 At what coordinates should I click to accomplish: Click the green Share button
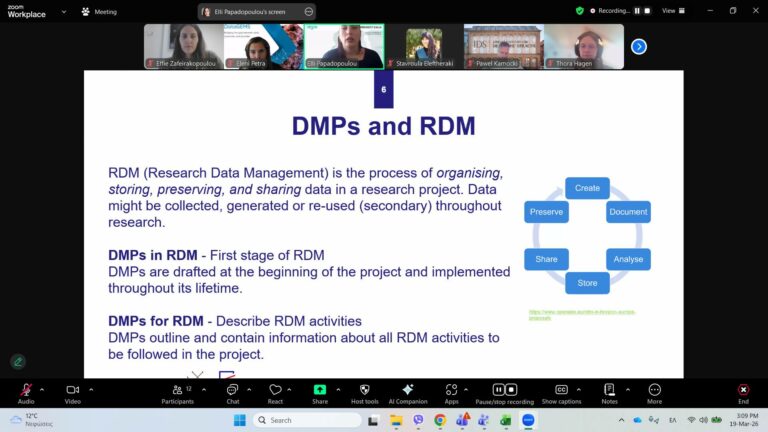320,390
